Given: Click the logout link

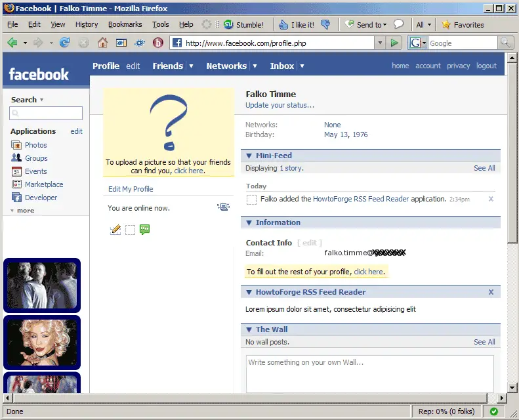Looking at the screenshot, I should [486, 66].
